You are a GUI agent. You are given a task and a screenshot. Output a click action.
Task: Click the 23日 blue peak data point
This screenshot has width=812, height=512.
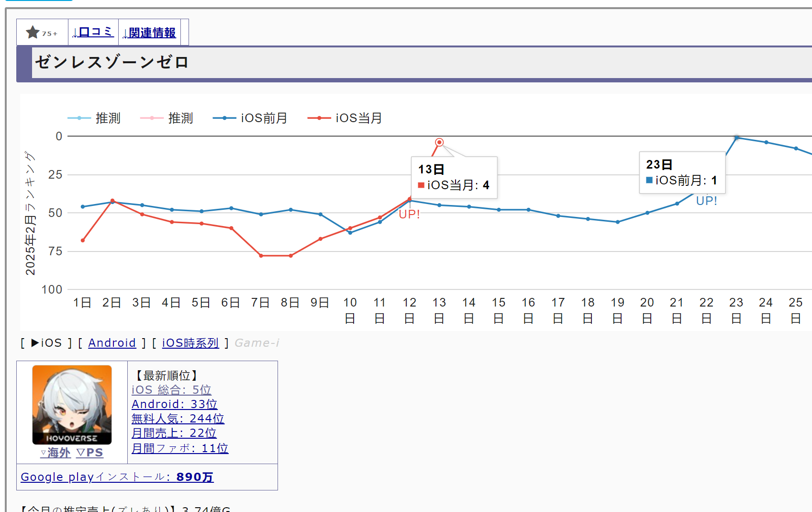coord(736,138)
